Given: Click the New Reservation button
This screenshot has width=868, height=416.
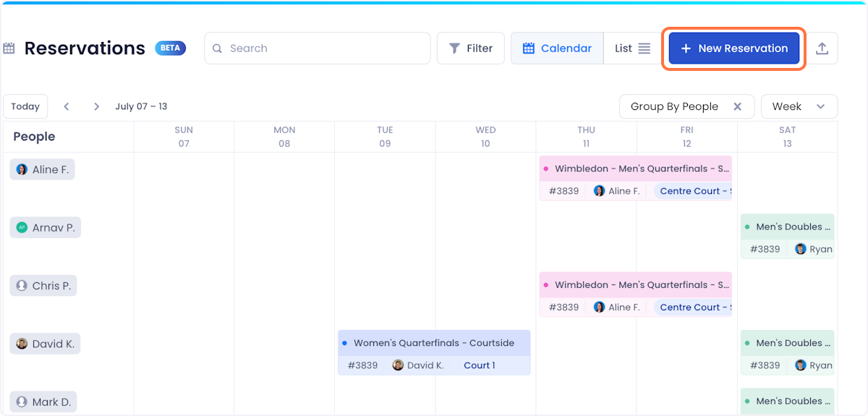Looking at the screenshot, I should (733, 48).
